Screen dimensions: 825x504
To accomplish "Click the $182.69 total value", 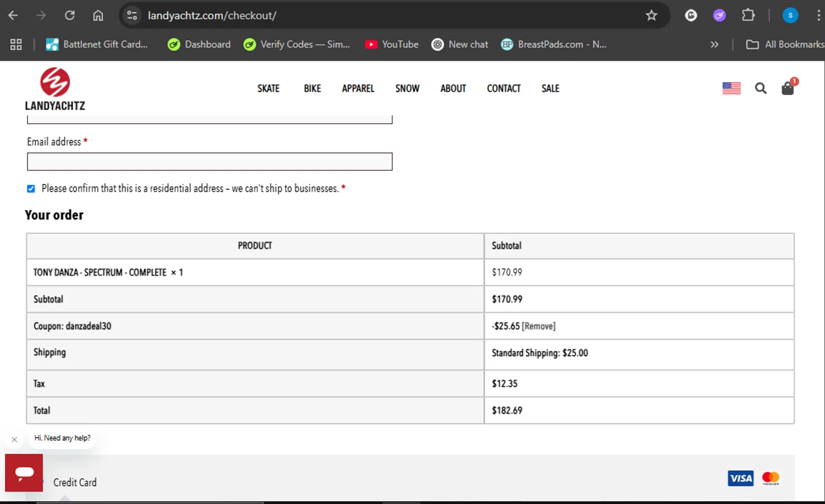I will click(507, 411).
